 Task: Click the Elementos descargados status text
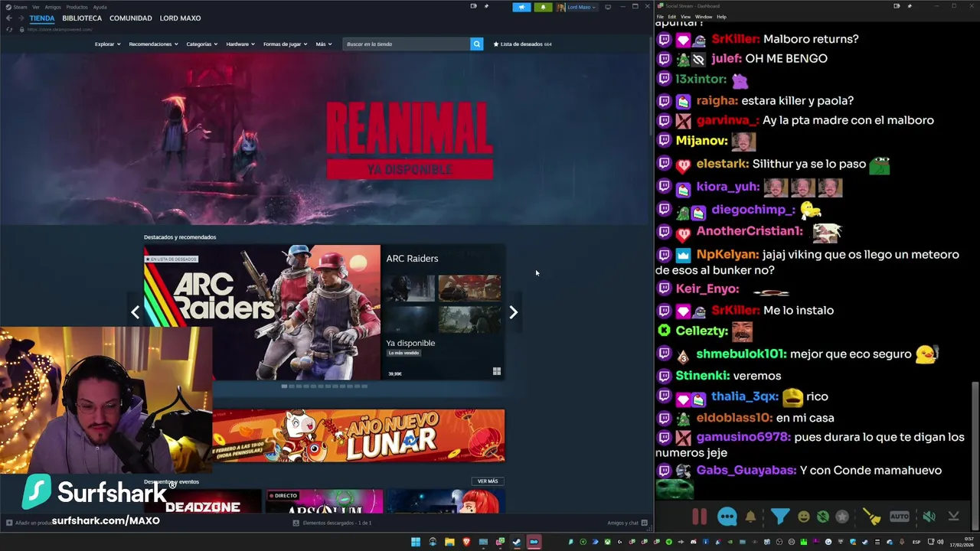[x=337, y=523]
